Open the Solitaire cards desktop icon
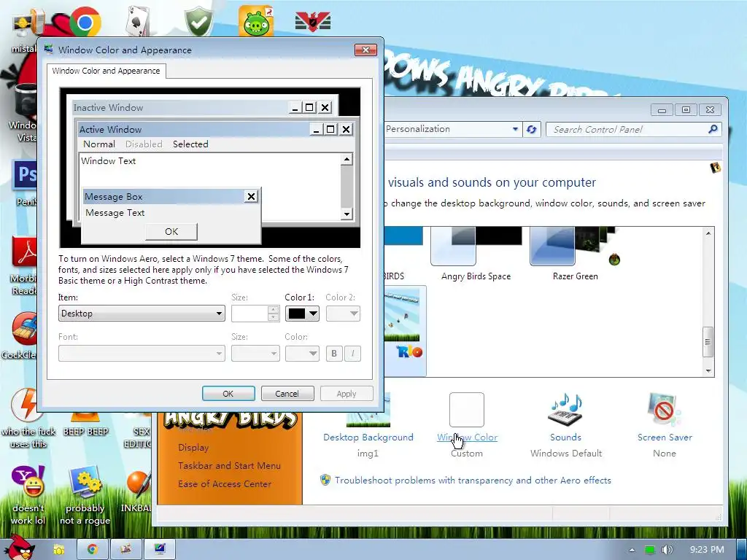The height and width of the screenshot is (560, 747). tap(138, 22)
